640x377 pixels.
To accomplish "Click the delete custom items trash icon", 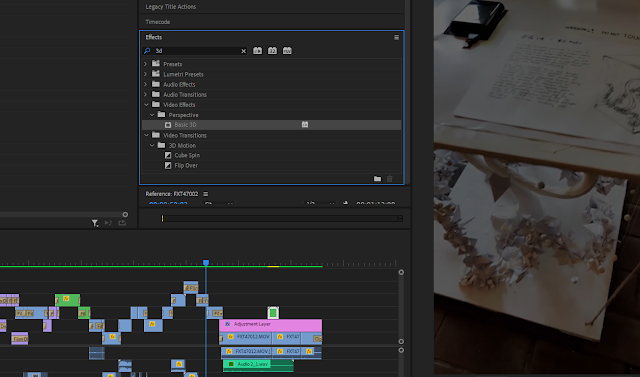I will [389, 179].
